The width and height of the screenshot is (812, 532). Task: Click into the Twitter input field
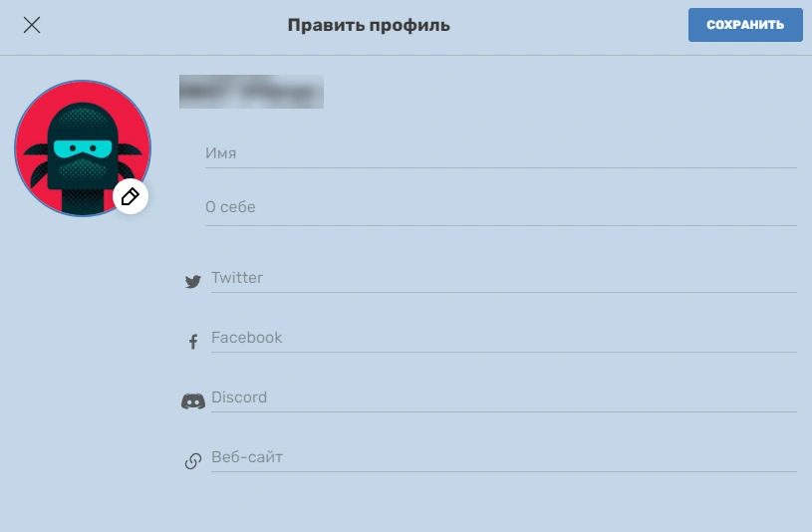[504, 279]
